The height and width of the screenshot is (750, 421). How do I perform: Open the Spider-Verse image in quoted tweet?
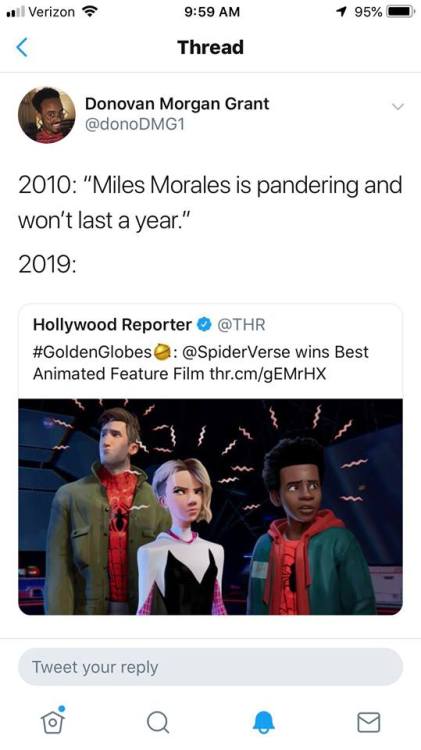(x=210, y=507)
